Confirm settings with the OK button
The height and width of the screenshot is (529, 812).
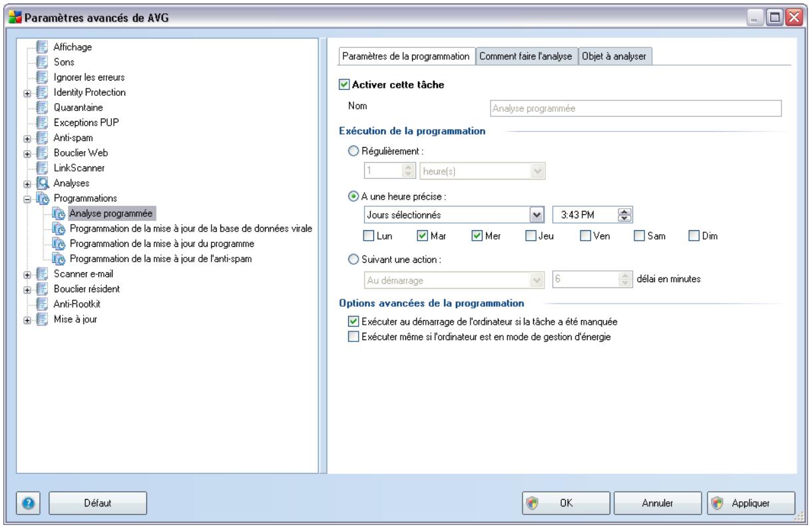coord(564,503)
